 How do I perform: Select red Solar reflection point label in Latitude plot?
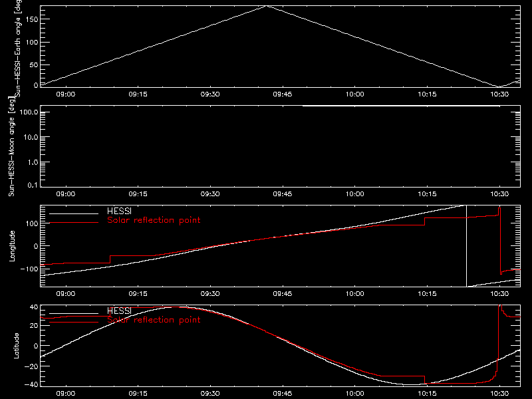click(154, 320)
